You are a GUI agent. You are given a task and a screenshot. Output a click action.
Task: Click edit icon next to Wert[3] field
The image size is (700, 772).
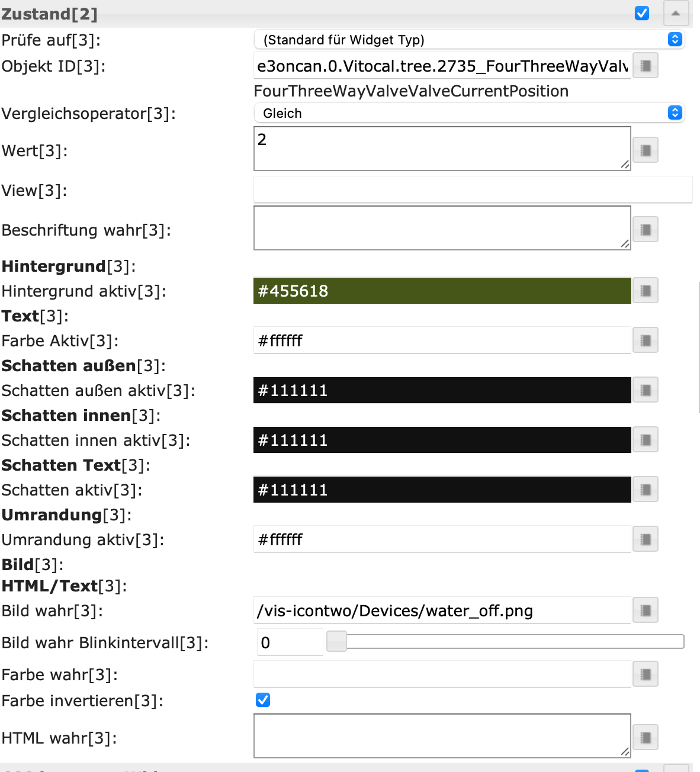(646, 150)
